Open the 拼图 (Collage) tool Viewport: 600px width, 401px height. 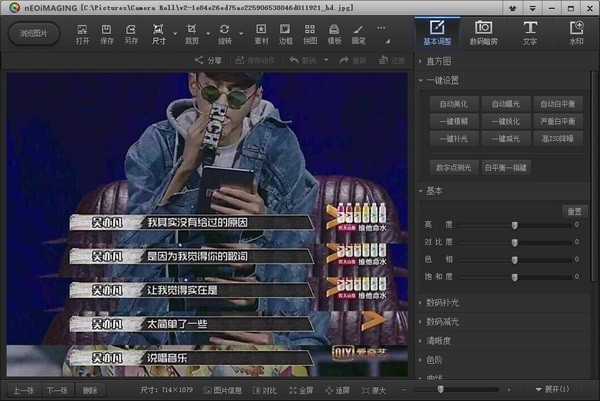309,33
